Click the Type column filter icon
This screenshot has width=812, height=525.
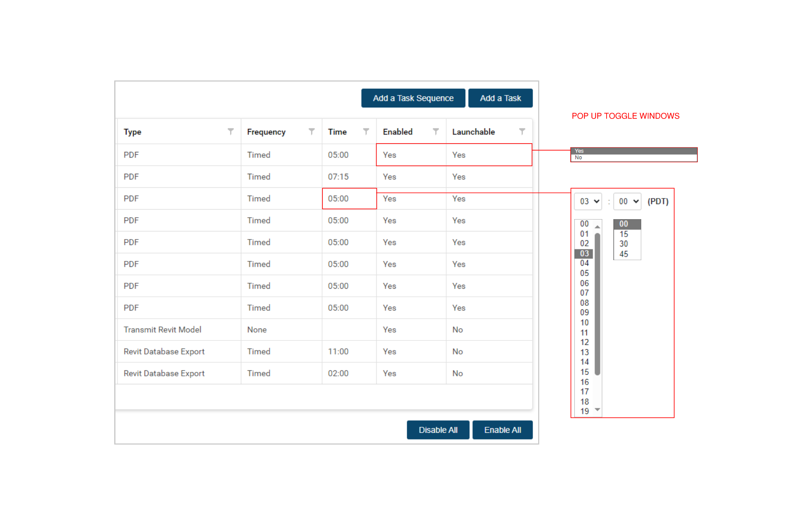pos(230,131)
